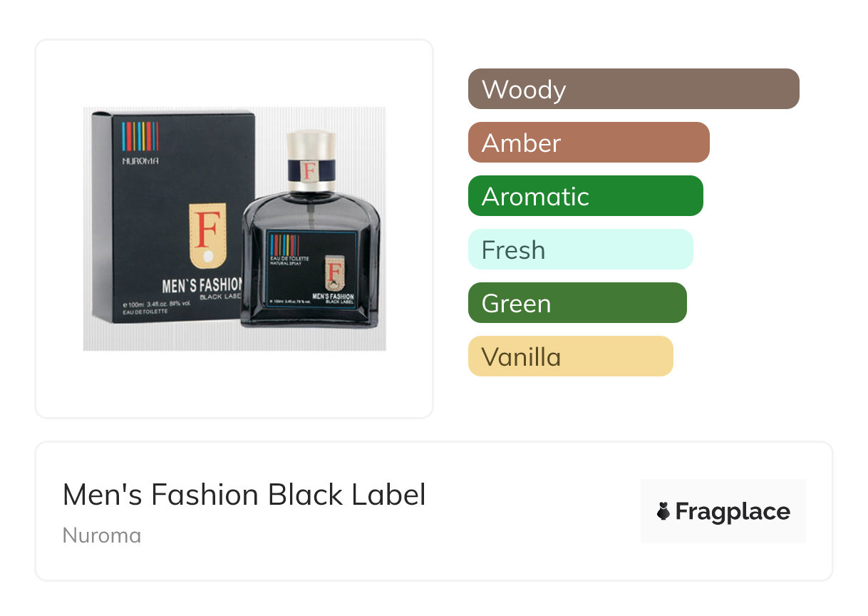Click the Fragplace wordmark text
The width and height of the screenshot is (868, 616).
[733, 511]
